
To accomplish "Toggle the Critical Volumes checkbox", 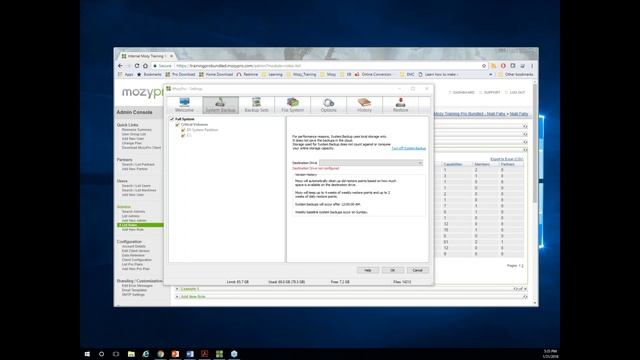I will (178, 124).
